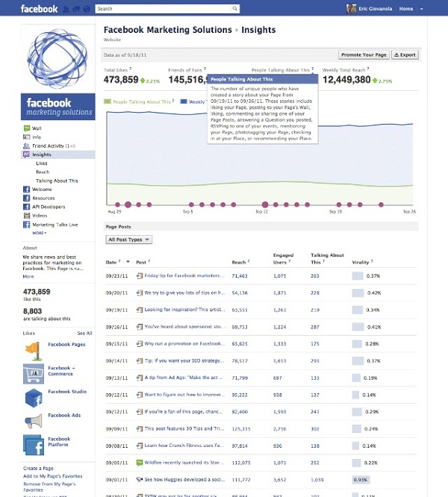
Task: Sort posts by the Date column arrow
Action: 128,262
